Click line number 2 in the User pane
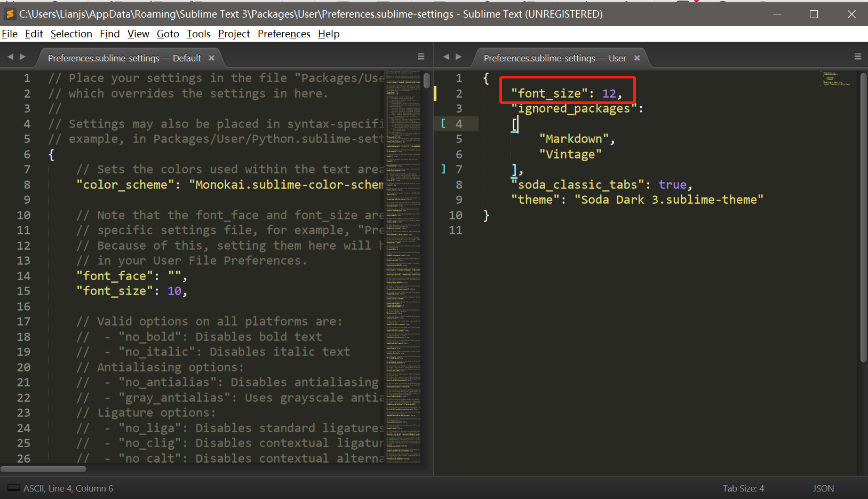Viewport: 868px width, 499px height. pyautogui.click(x=459, y=93)
